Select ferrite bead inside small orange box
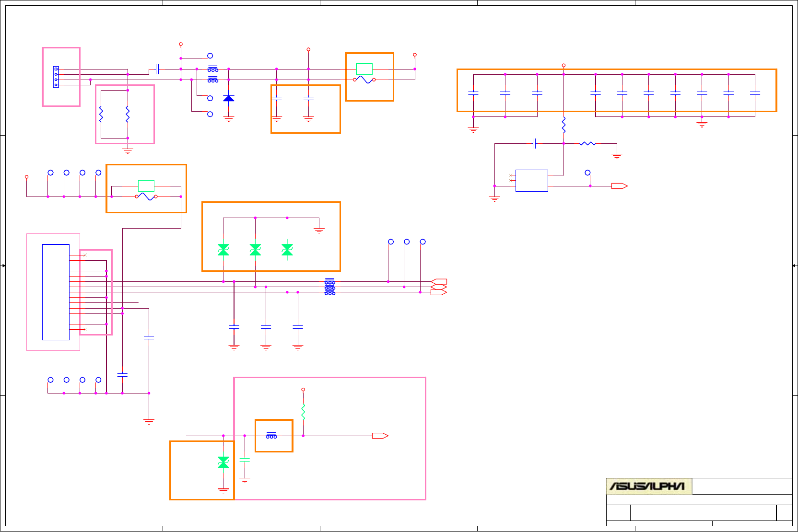This screenshot has height=532, width=798. pyautogui.click(x=271, y=435)
